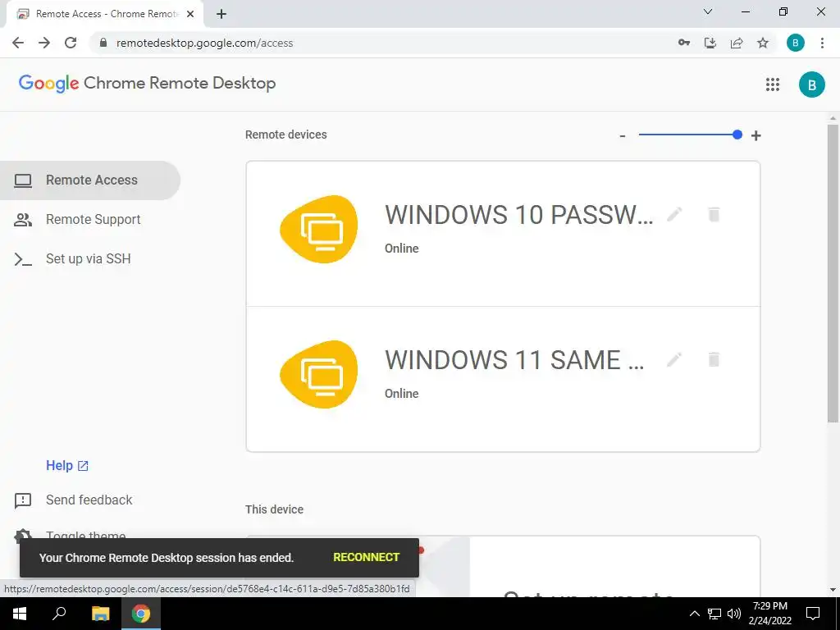Connect to the WINDOWS 11 SAME device icon
840x630 pixels.
tap(319, 374)
